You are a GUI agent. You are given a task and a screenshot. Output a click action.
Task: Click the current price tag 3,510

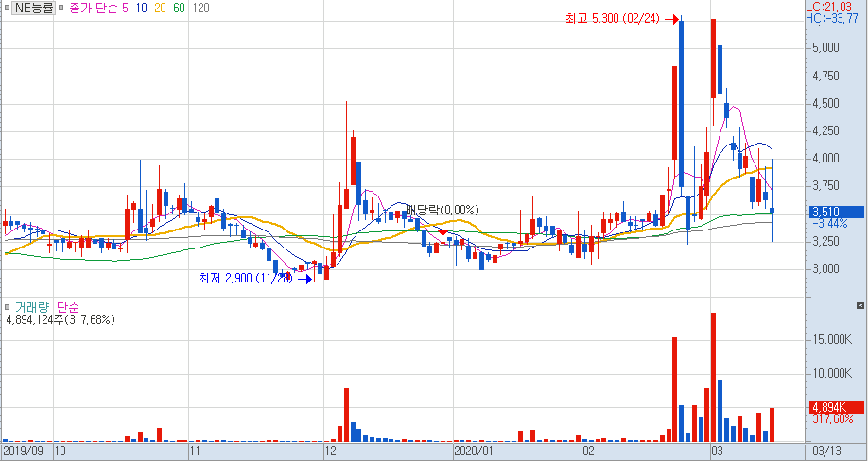tap(837, 212)
